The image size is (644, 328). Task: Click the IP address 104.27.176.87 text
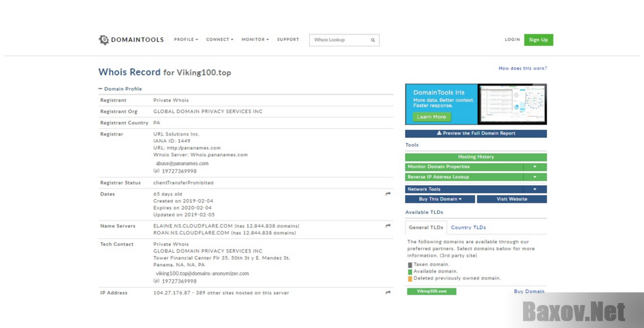tap(172, 293)
